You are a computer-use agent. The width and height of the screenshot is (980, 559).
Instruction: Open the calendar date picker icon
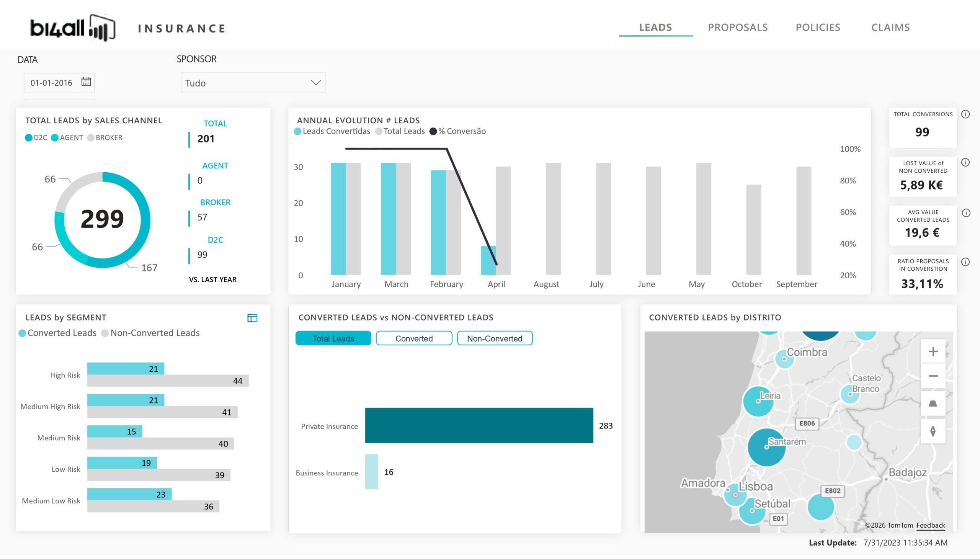pyautogui.click(x=86, y=82)
